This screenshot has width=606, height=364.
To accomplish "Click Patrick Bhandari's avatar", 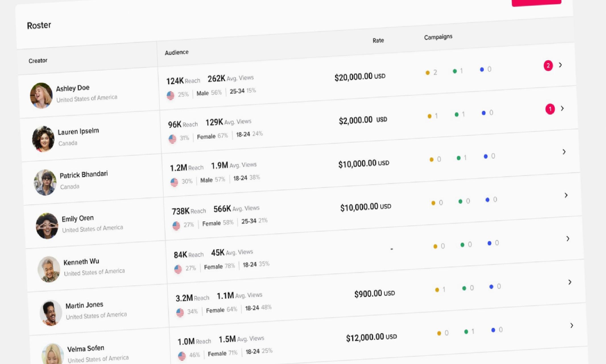I will [x=45, y=183].
